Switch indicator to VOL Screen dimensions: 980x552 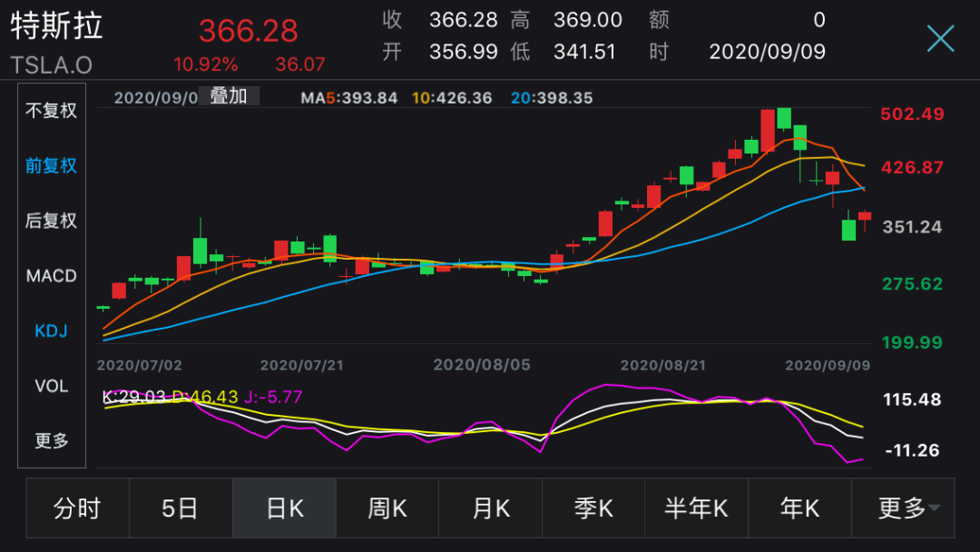51,386
